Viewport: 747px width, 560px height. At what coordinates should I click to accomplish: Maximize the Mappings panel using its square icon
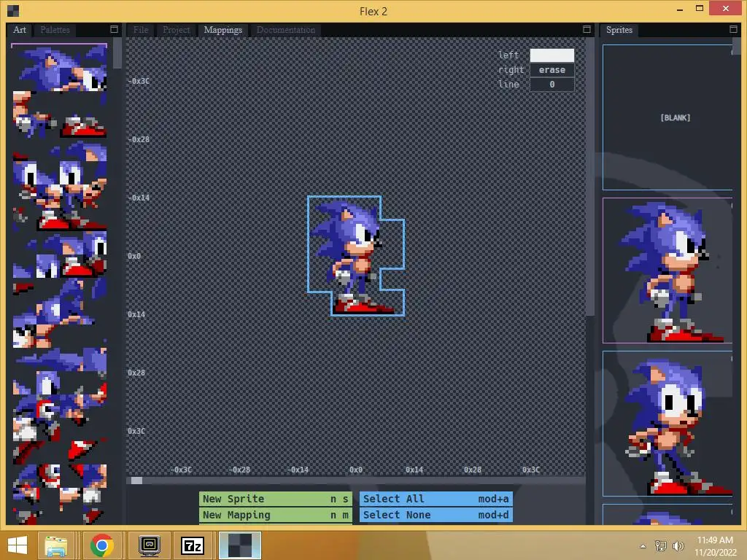[587, 29]
